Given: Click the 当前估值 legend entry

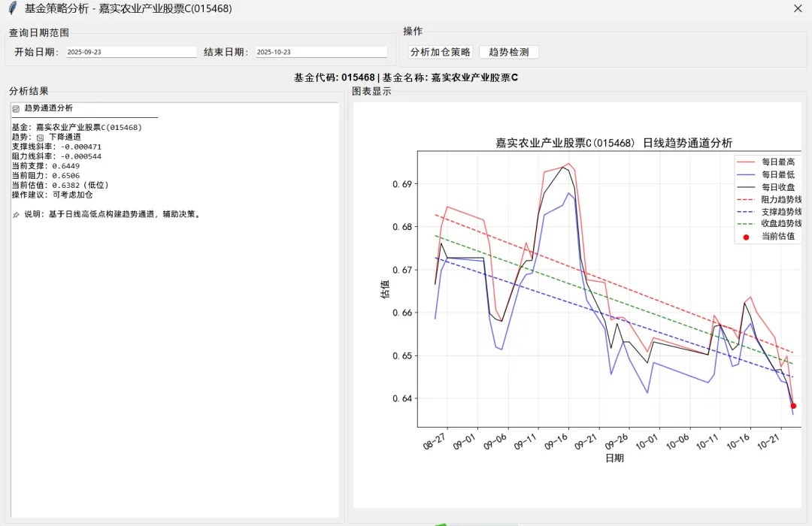Looking at the screenshot, I should tap(768, 237).
